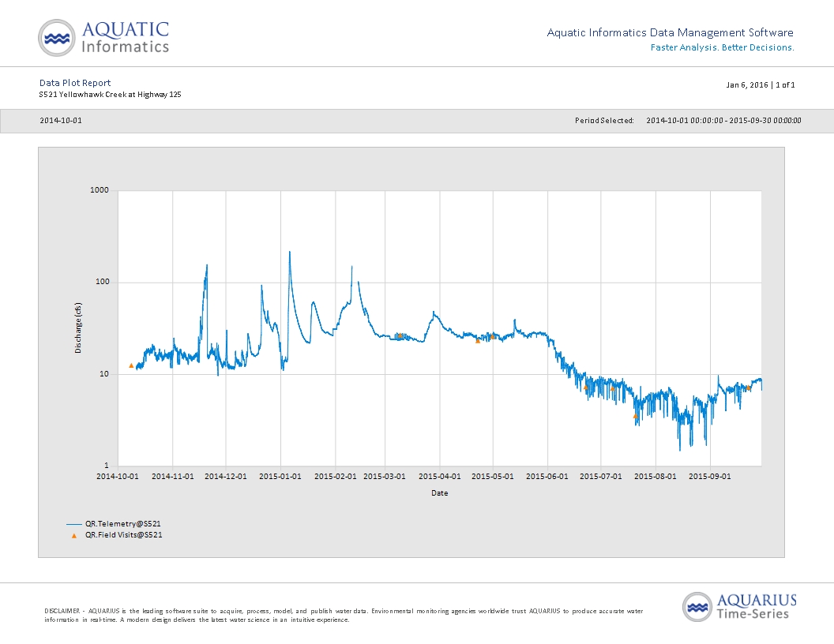Click the x-axis label '2015-02-01'
This screenshot has width=834, height=644.
coord(336,477)
